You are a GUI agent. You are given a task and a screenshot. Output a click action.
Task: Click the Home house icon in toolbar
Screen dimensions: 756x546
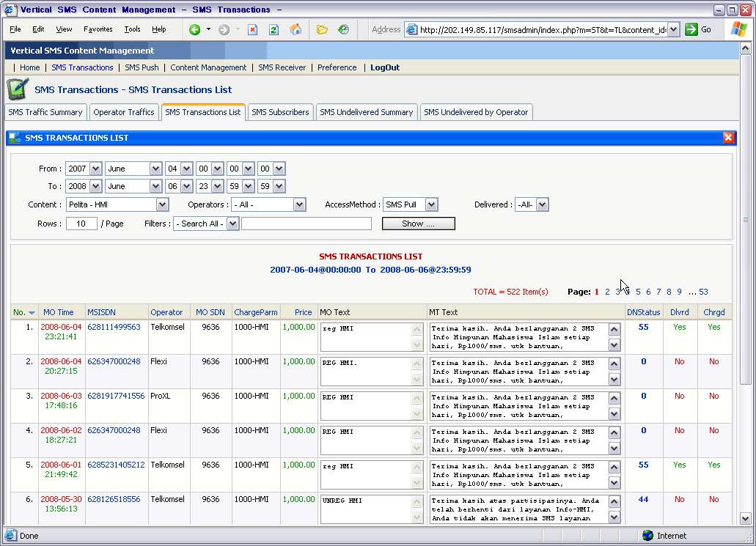point(296,30)
